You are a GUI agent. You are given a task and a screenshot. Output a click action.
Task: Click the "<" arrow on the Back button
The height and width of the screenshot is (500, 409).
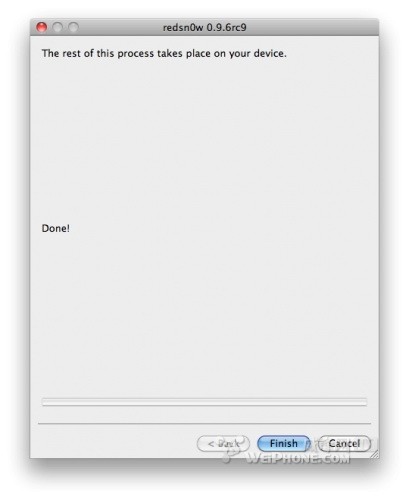tap(211, 444)
